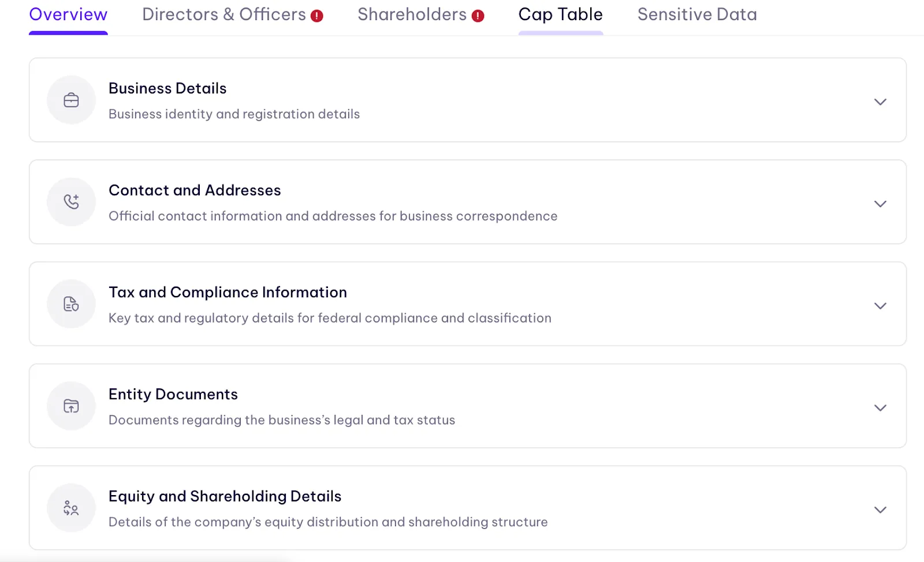Select the Overview tab
The height and width of the screenshot is (562, 924).
[x=68, y=14]
